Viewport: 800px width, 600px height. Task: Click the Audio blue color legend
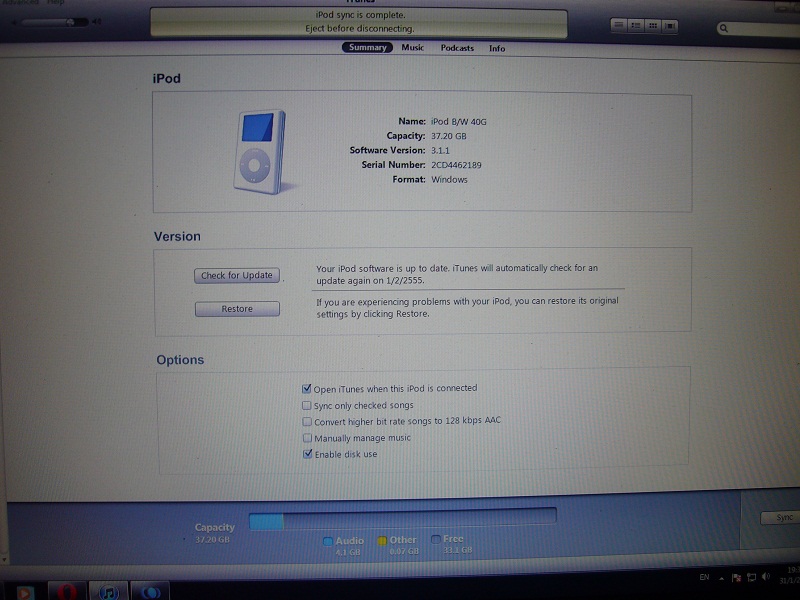[328, 541]
